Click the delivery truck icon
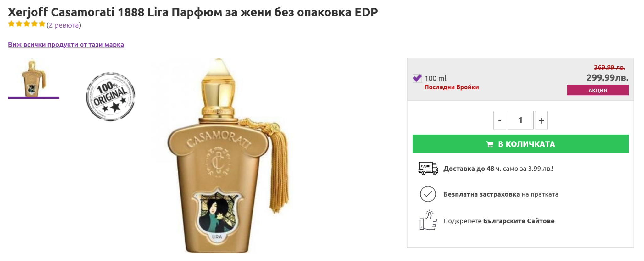Screen dimensions: 644x261 click(x=428, y=169)
